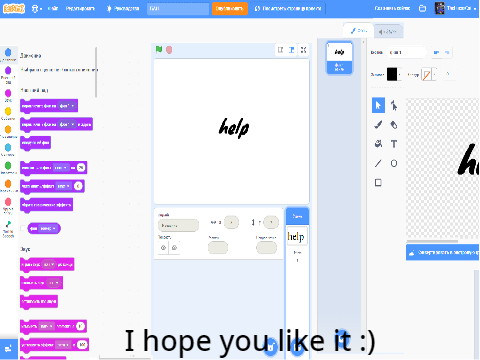This screenshot has height=360, width=480.
Task: Switch to large stage layout
Action: 292,50
